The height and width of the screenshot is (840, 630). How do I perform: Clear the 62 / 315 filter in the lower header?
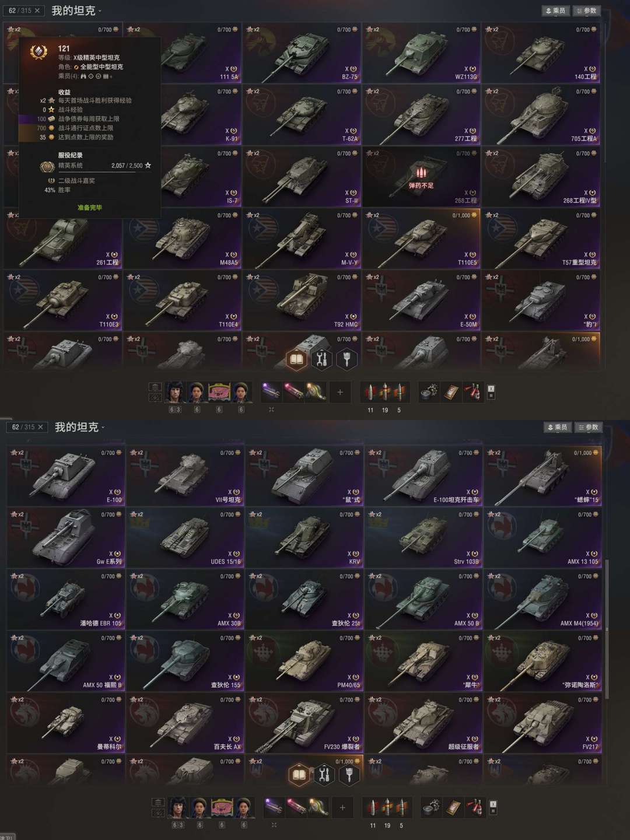click(40, 427)
